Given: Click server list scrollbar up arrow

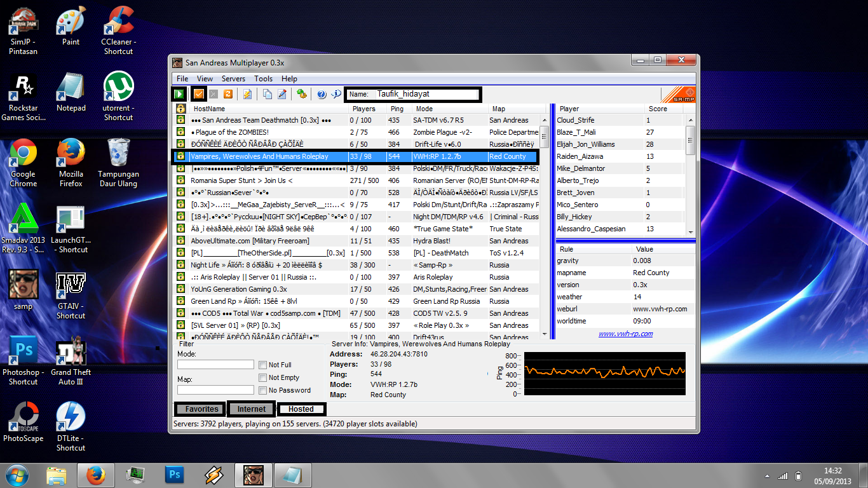Looking at the screenshot, I should point(544,119).
